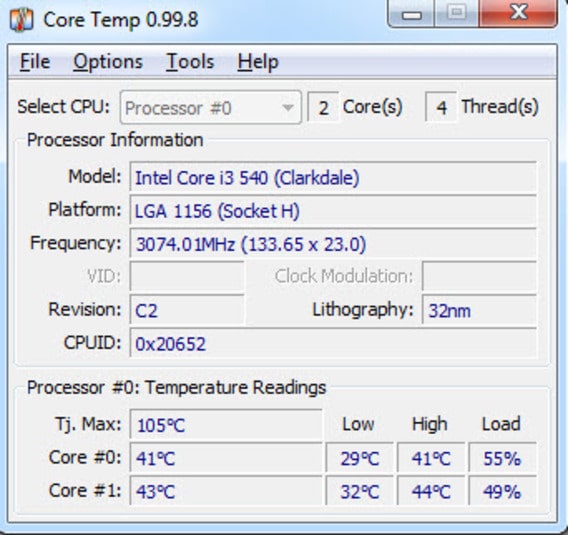Click the Core #1 low temperature 32°C
568x535 pixels.
click(360, 491)
